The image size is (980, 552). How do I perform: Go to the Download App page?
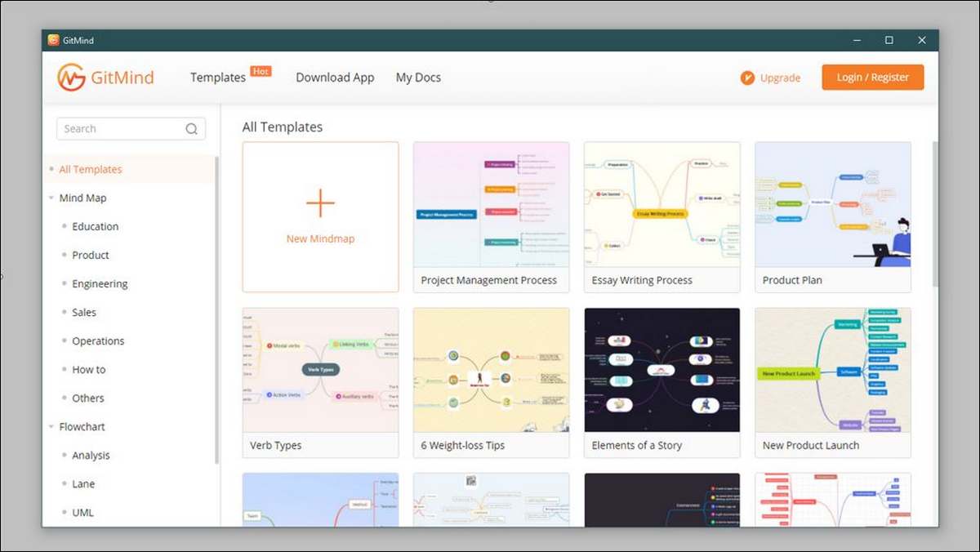[335, 78]
